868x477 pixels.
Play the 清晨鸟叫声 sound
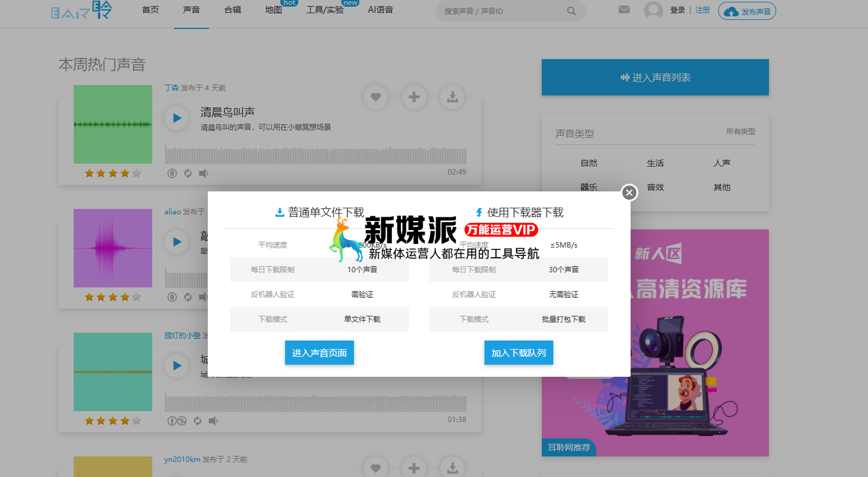(177, 118)
